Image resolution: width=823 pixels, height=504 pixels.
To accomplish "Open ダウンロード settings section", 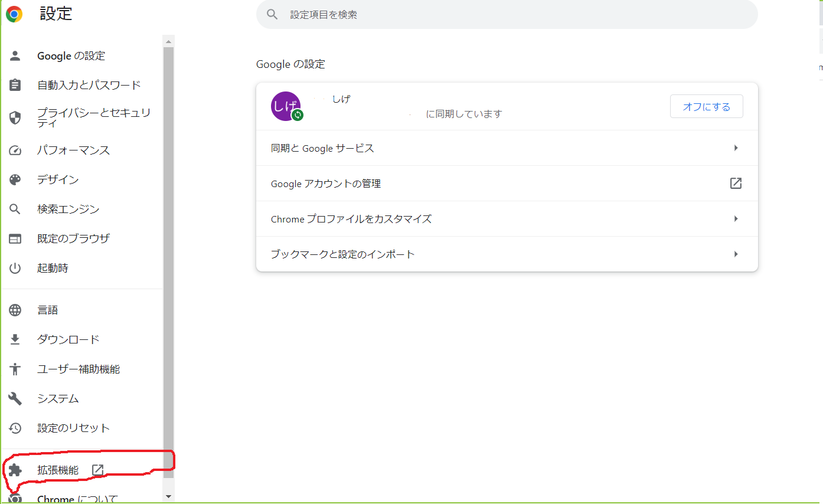I will (x=68, y=340).
